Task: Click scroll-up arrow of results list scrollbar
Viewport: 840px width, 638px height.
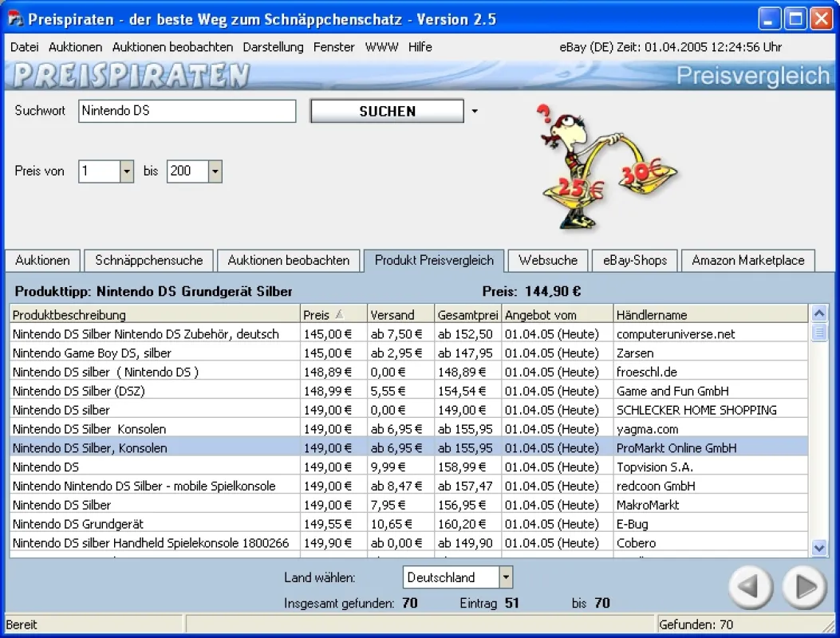Action: (x=819, y=313)
